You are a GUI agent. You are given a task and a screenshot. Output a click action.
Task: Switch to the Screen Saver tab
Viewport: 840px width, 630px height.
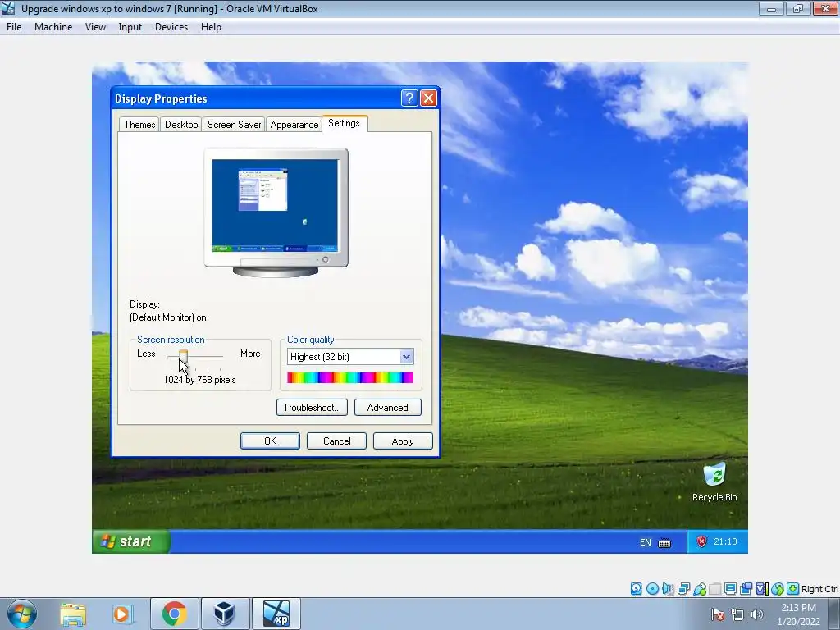pyautogui.click(x=234, y=125)
